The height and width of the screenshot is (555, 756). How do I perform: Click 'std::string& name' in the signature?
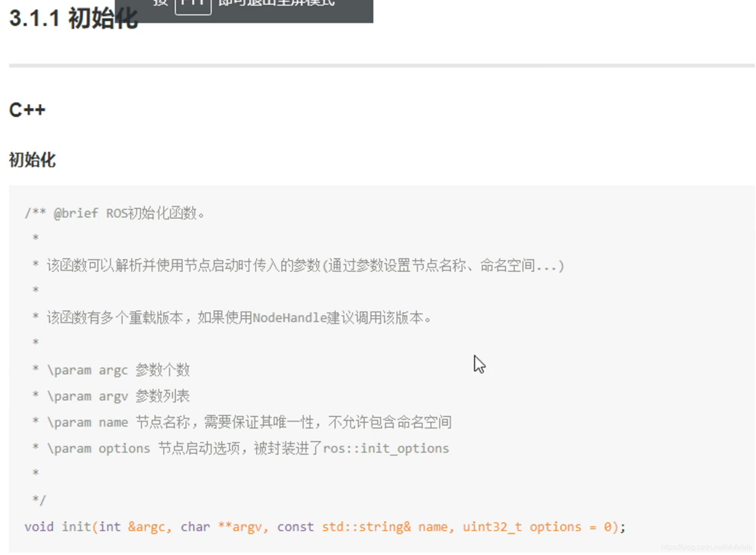click(x=384, y=526)
